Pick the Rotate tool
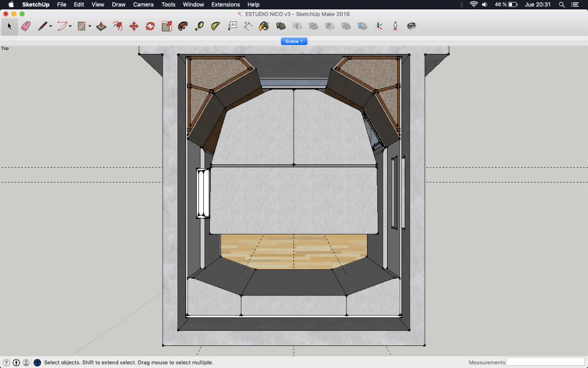The height and width of the screenshot is (368, 588). tap(150, 26)
